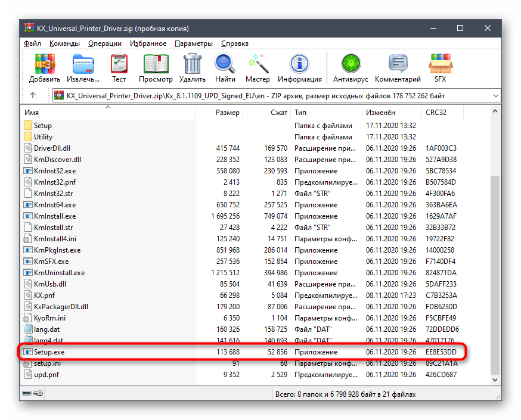Click CRC32 value EE8E53DD

[441, 352]
